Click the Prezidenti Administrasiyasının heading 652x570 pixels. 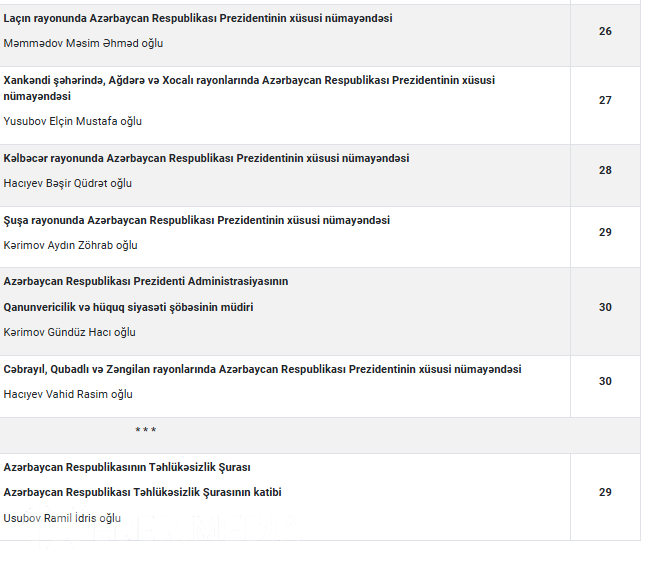click(146, 282)
